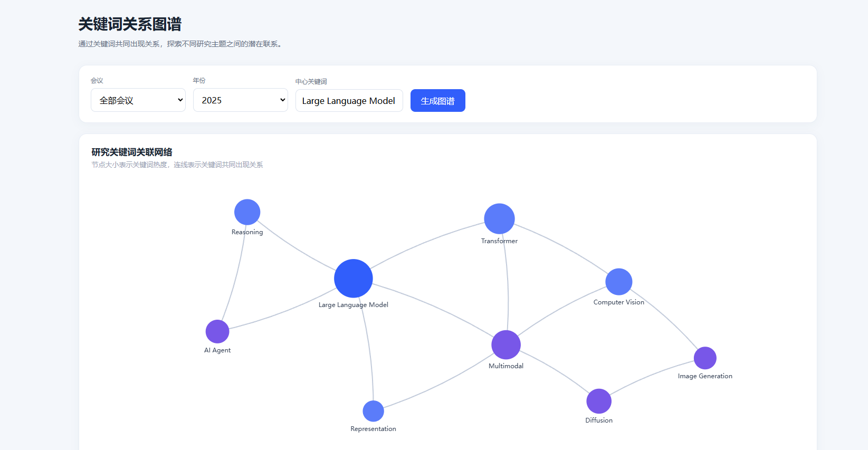The height and width of the screenshot is (450, 868).
Task: Click the Representation label text
Action: click(374, 429)
